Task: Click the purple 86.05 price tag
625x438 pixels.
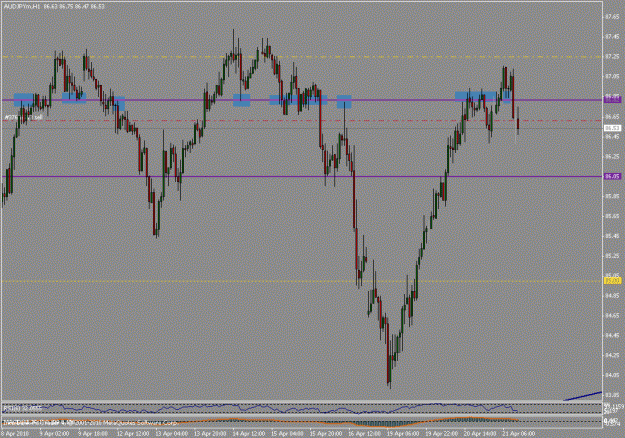Action: click(613, 176)
